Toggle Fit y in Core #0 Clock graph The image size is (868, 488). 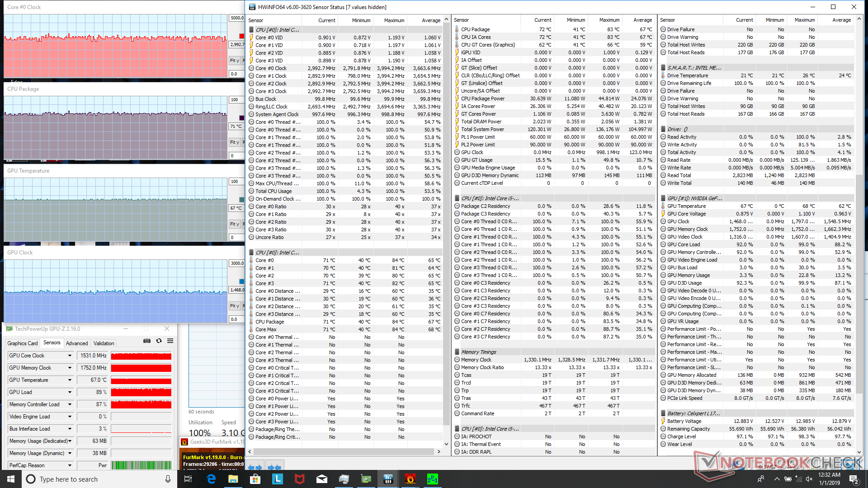[234, 61]
